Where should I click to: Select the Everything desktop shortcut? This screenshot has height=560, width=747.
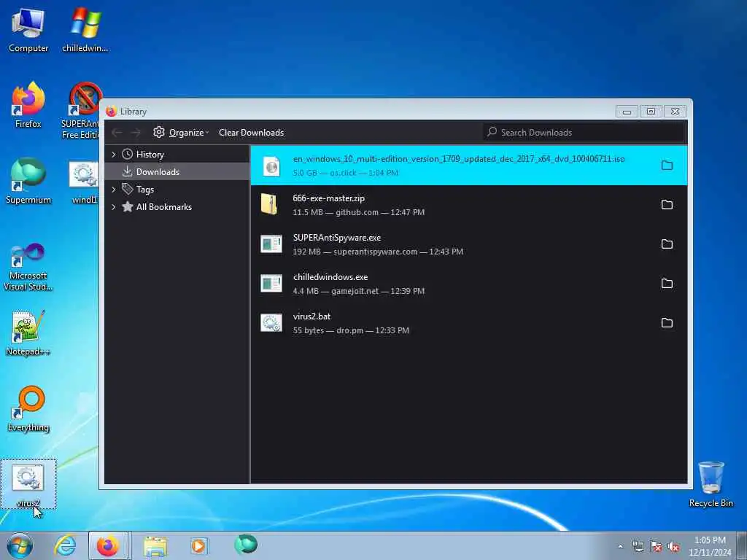pyautogui.click(x=28, y=409)
